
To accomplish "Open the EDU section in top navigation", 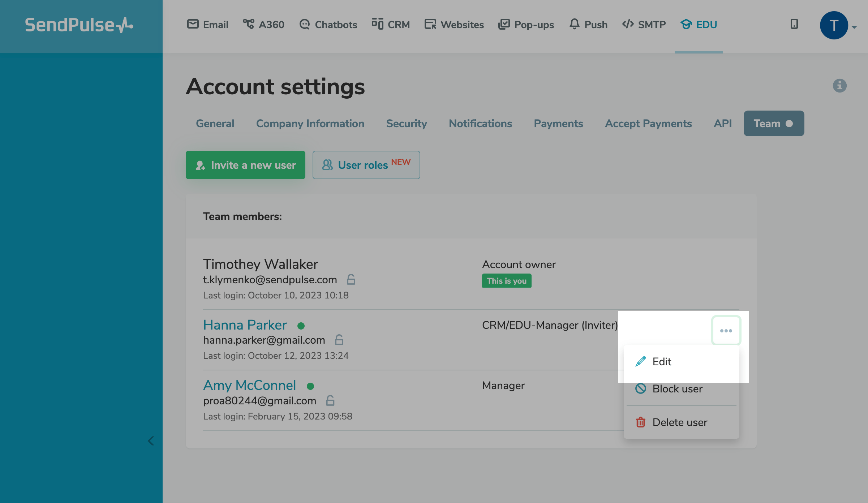I will [x=699, y=25].
